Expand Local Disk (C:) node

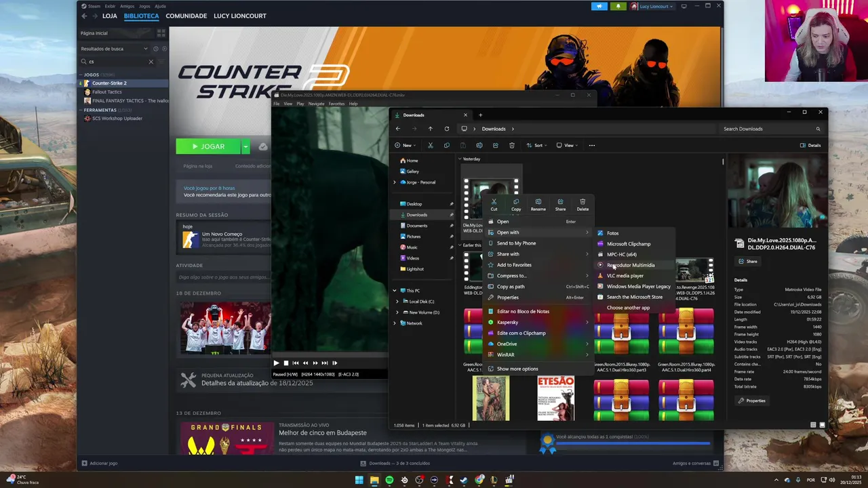pos(398,302)
